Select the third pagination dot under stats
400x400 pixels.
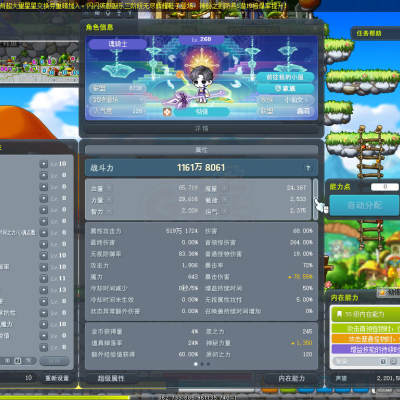point(208,364)
